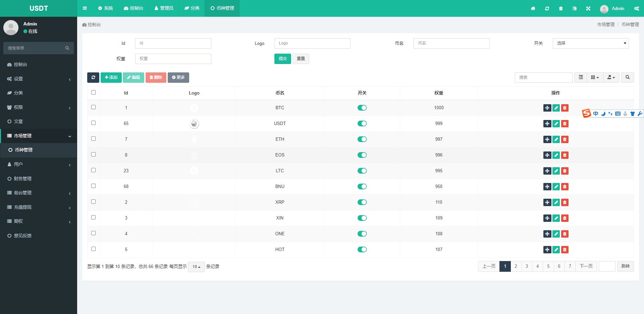Screen dimensions: 644x314
Task: Turn off the switch for EOS
Action: point(362,155)
